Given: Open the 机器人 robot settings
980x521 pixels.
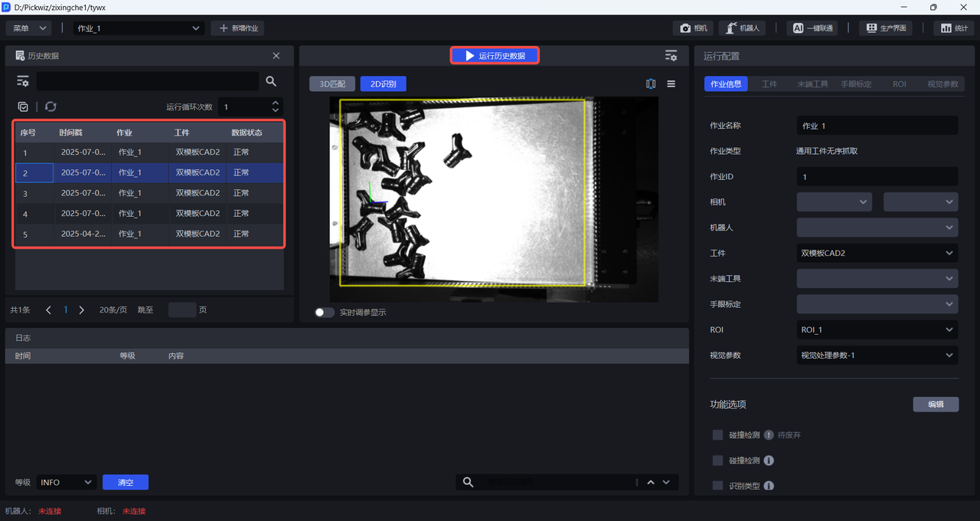Looking at the screenshot, I should [x=741, y=28].
